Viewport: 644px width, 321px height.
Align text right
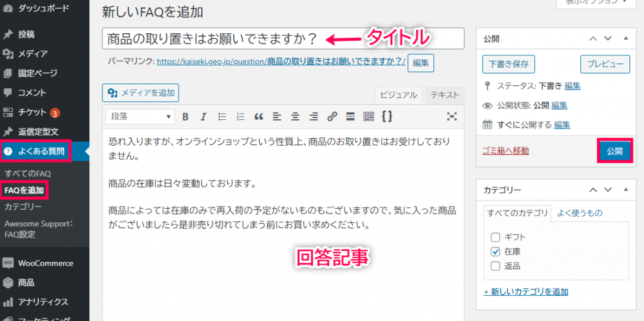(314, 117)
